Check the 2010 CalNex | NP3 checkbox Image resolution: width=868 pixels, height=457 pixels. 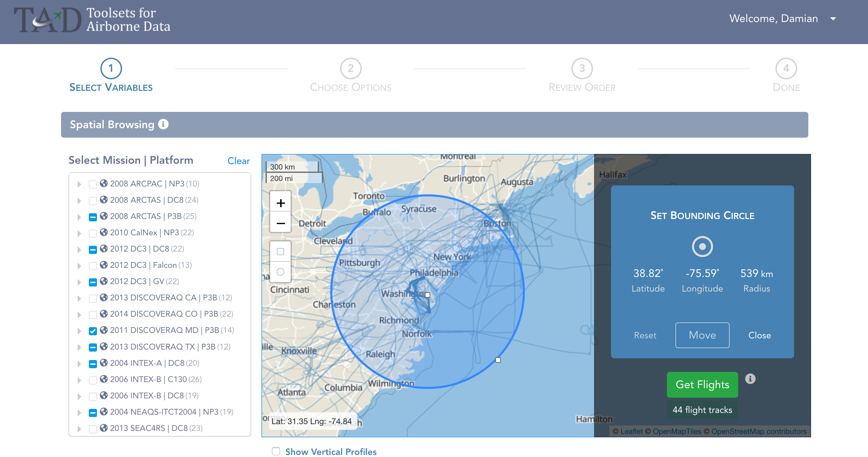[93, 233]
